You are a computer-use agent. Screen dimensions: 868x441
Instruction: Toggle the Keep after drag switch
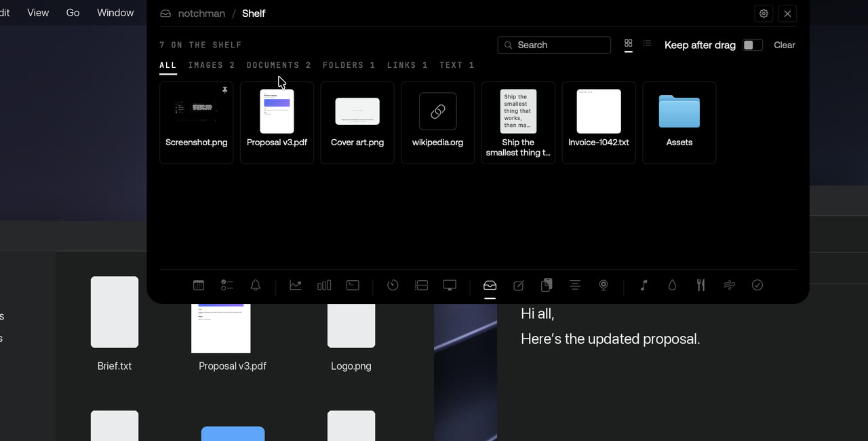[753, 45]
